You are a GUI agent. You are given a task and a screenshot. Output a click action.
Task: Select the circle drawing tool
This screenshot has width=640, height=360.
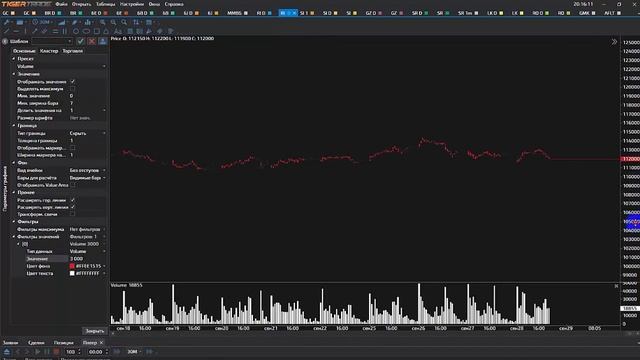pyautogui.click(x=76, y=31)
